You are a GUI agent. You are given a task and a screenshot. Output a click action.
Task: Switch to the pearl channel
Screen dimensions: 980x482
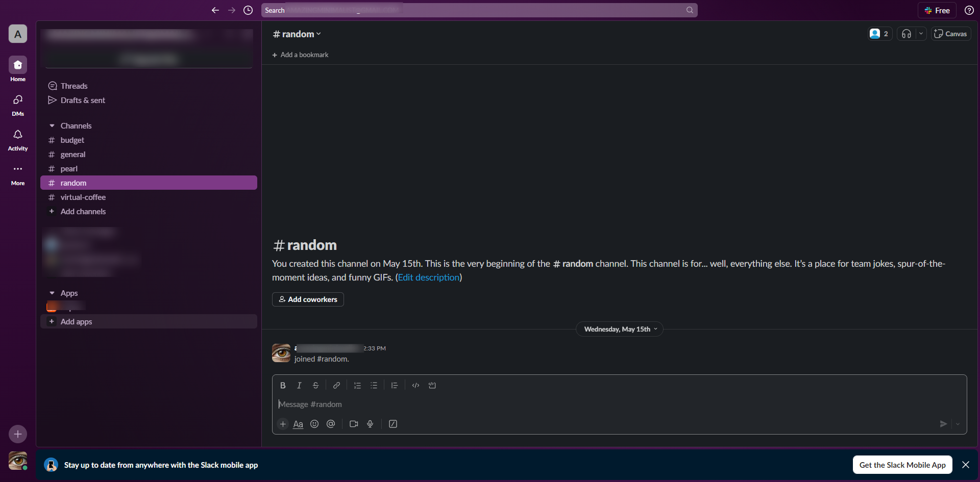point(149,169)
